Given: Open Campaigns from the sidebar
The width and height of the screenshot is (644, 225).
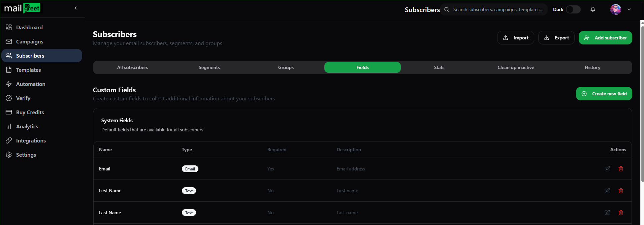Looking at the screenshot, I should (42, 41).
